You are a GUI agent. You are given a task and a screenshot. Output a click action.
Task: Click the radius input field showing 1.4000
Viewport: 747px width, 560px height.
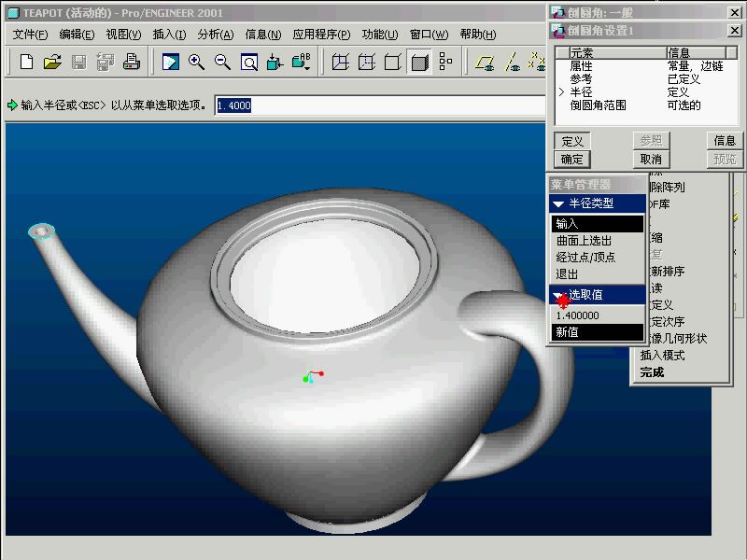[x=373, y=105]
